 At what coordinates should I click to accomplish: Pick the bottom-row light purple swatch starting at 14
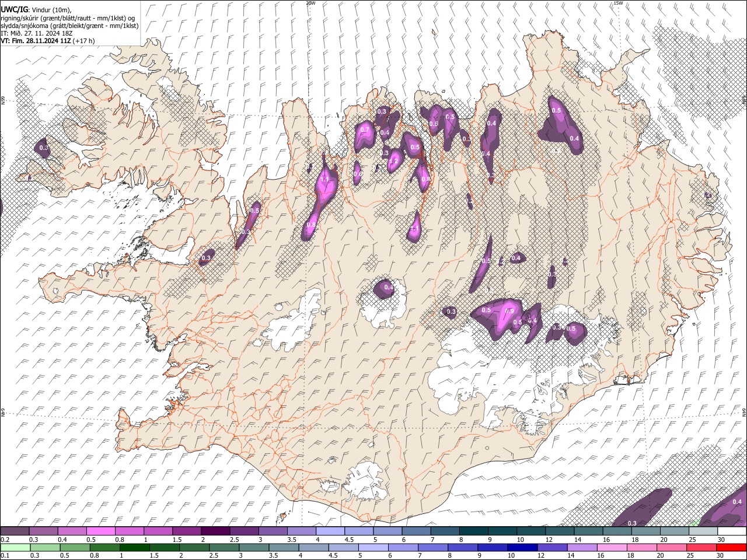(x=581, y=548)
